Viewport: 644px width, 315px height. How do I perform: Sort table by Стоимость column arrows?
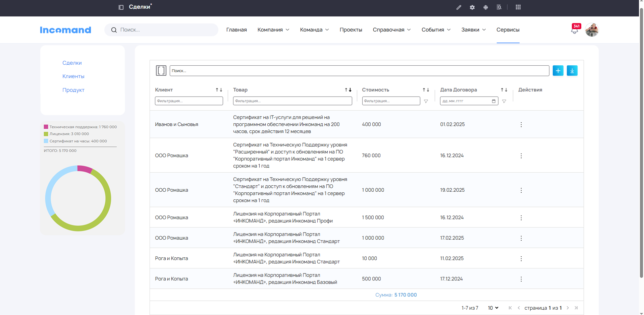pyautogui.click(x=426, y=90)
